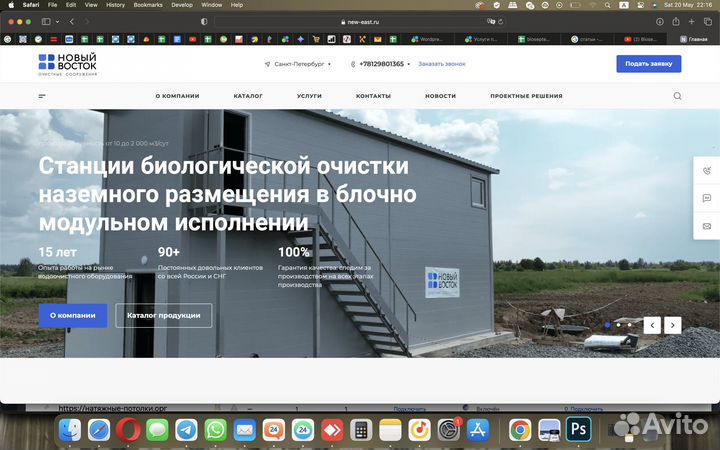Click the translate icon in address bar
Image resolution: width=720 pixels, height=450 pixels.
[x=491, y=22]
